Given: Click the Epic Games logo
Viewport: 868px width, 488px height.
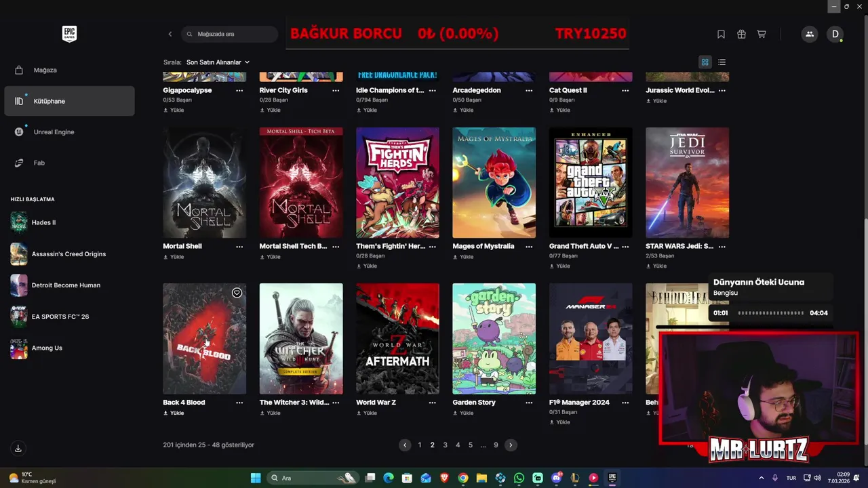Looking at the screenshot, I should (x=69, y=34).
